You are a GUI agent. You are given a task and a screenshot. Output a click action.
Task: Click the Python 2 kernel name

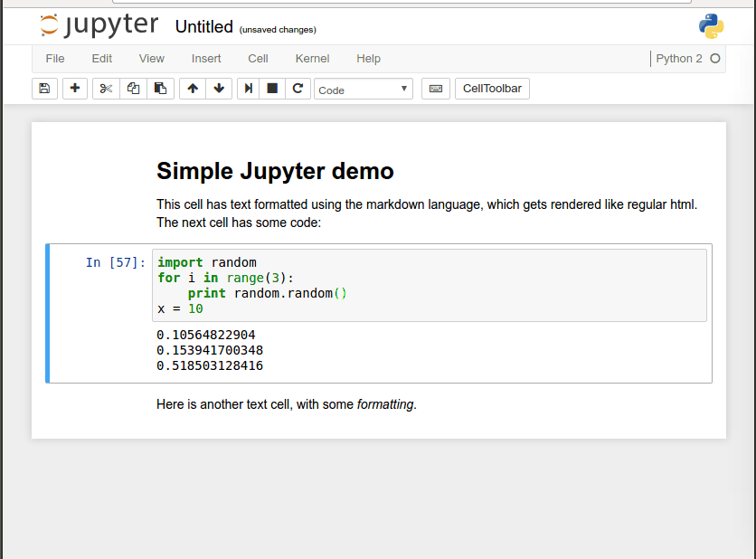[679, 59]
